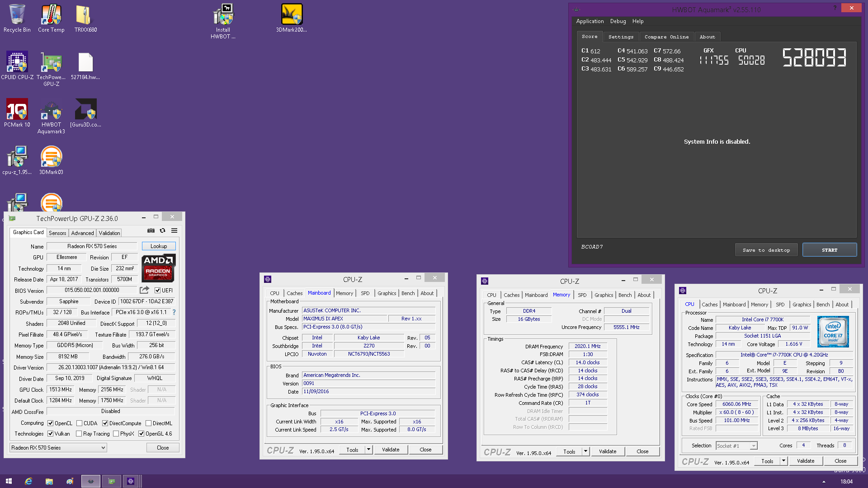Select the PCMark 10 desktop icon

pos(17,113)
